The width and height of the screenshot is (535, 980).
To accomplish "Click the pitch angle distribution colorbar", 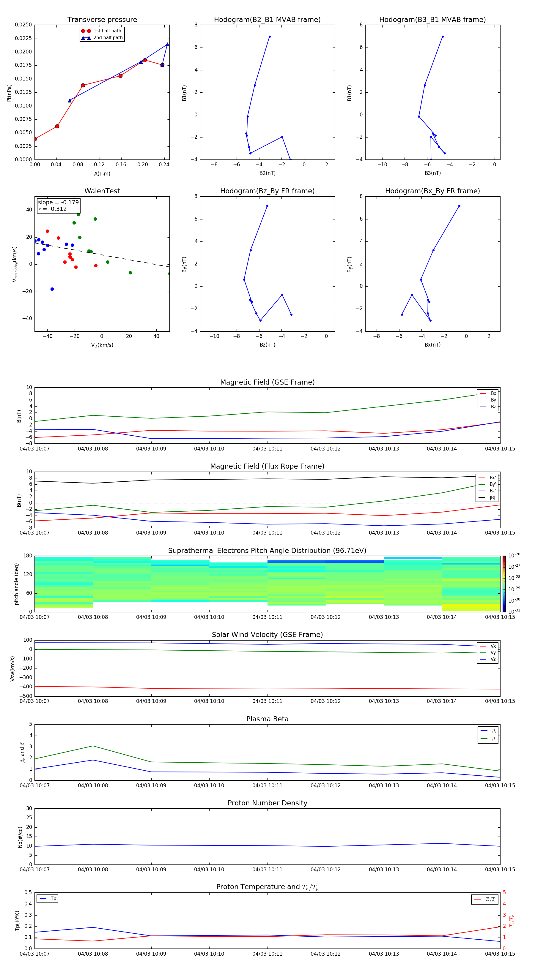I will point(504,584).
